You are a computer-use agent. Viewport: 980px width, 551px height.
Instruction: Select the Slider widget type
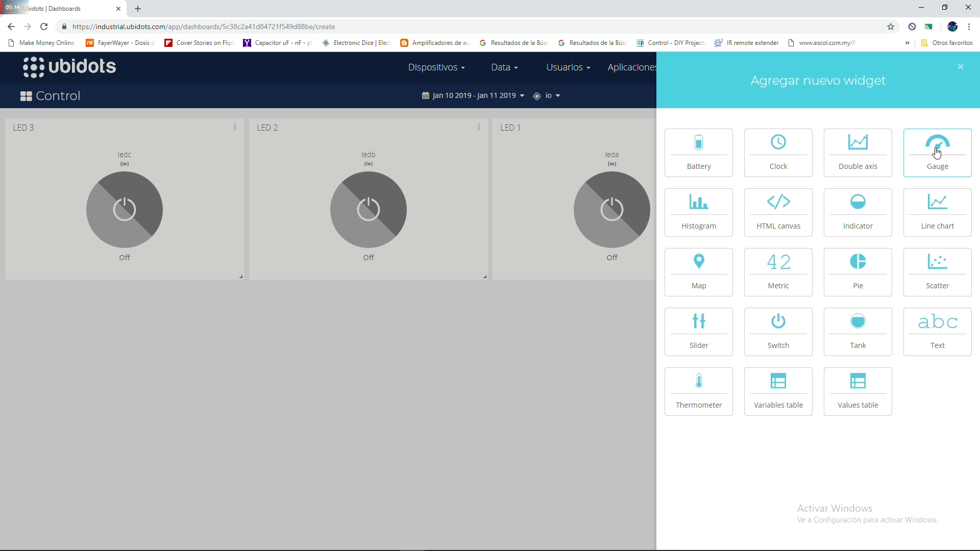[699, 332]
